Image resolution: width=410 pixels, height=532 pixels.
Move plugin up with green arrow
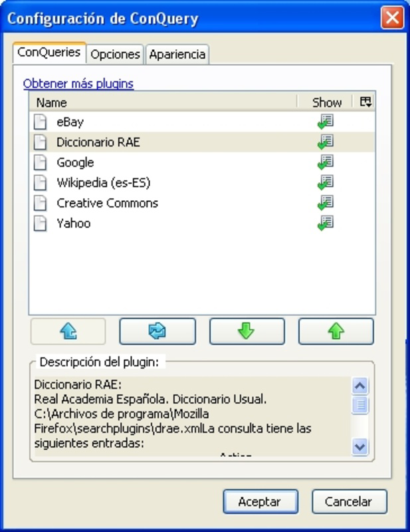(x=336, y=331)
